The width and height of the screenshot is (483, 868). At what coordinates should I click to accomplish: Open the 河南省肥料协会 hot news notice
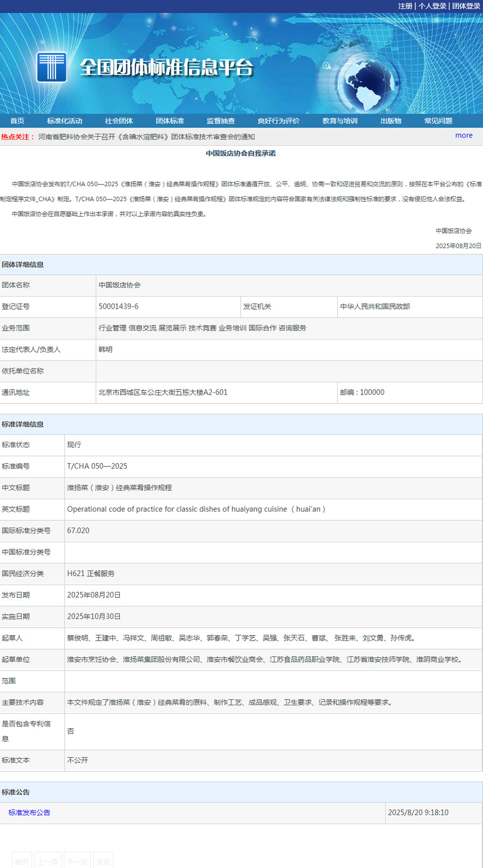click(x=146, y=137)
